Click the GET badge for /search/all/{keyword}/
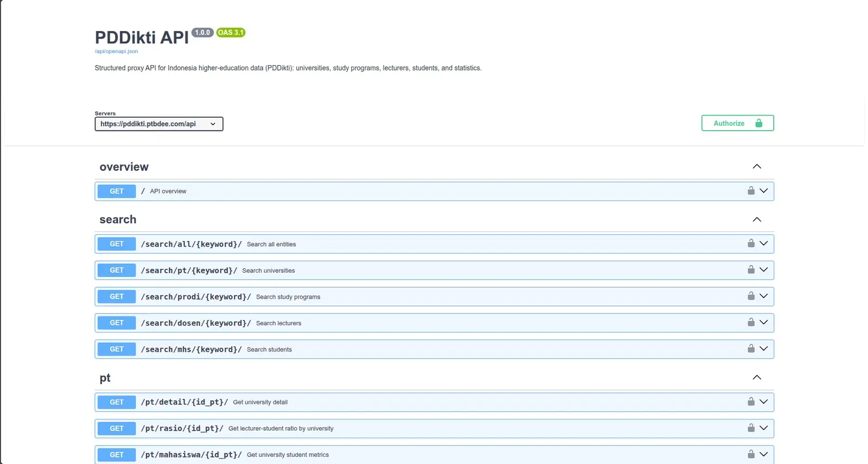Image resolution: width=868 pixels, height=464 pixels. click(117, 244)
